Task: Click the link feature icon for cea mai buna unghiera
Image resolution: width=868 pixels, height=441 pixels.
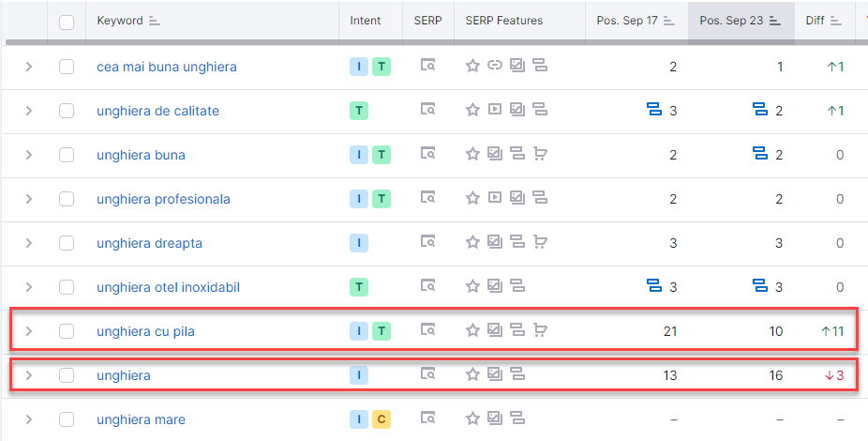Action: point(495,66)
